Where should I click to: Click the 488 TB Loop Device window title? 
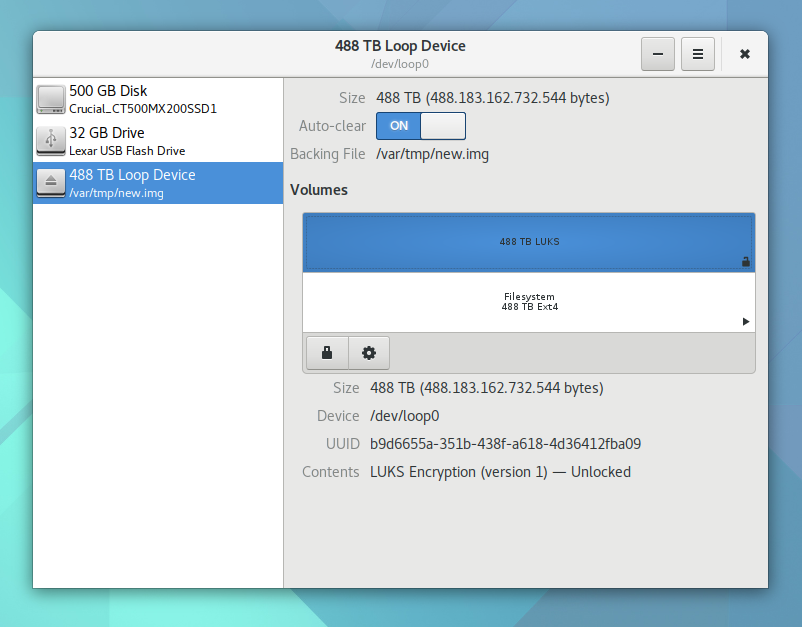[400, 46]
